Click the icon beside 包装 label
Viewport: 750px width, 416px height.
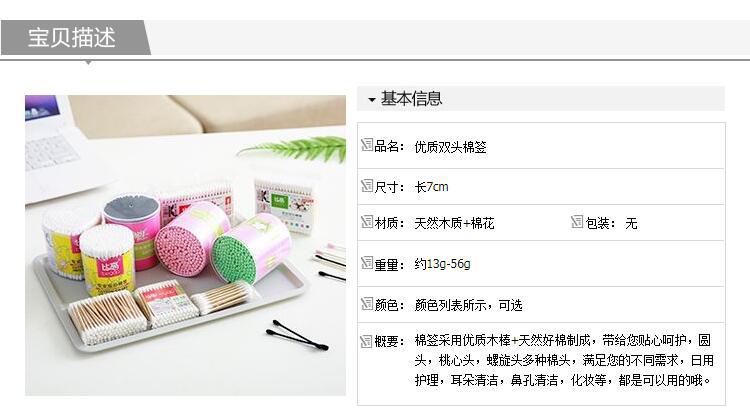(x=577, y=221)
